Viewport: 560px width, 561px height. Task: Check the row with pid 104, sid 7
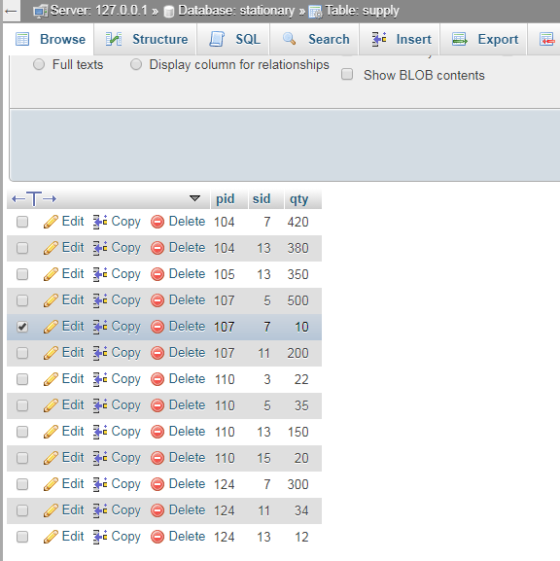pyautogui.click(x=22, y=222)
